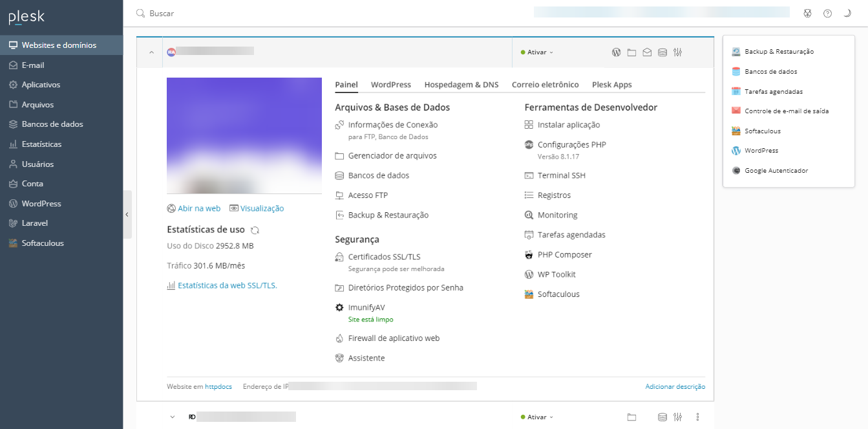Open file manager folder icon in first domain header
Screen dimensions: 868x429
pos(631,52)
